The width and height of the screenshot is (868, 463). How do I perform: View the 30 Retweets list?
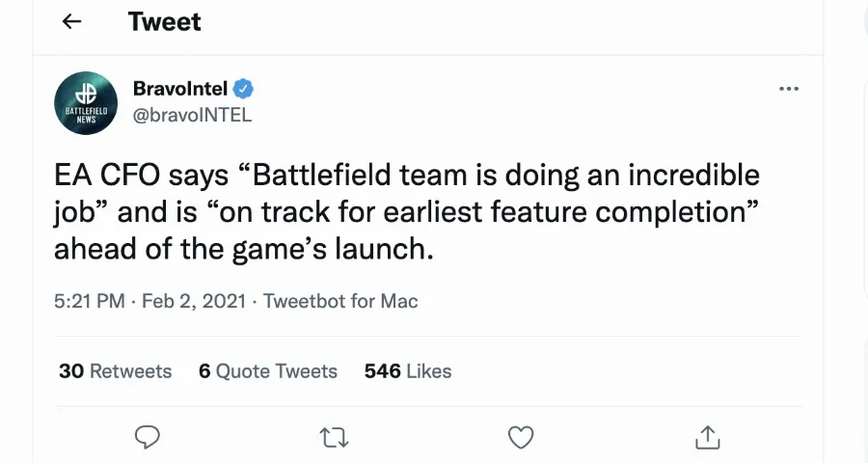click(115, 371)
